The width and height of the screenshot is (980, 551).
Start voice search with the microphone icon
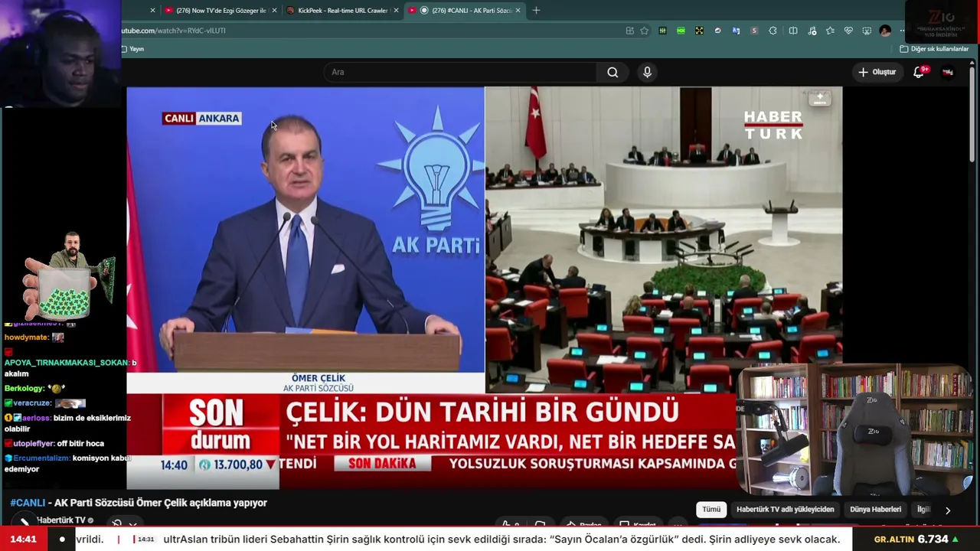pyautogui.click(x=647, y=72)
